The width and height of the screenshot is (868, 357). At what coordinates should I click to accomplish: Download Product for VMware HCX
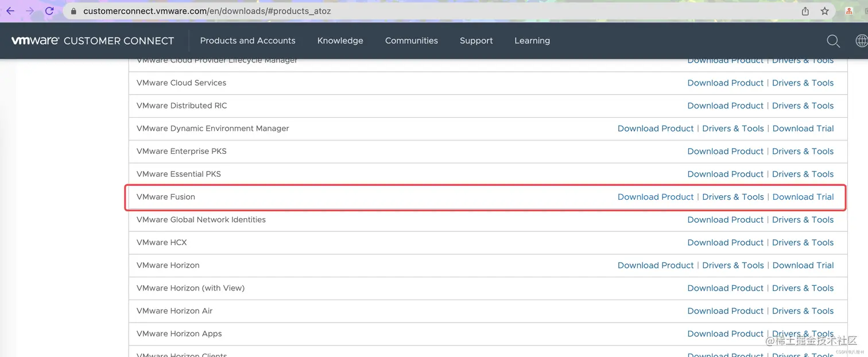pos(726,243)
